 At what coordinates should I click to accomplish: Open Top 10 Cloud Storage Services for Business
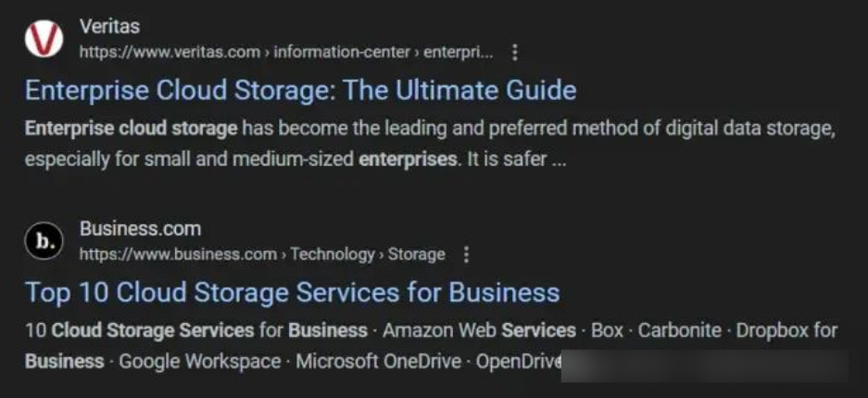(293, 292)
